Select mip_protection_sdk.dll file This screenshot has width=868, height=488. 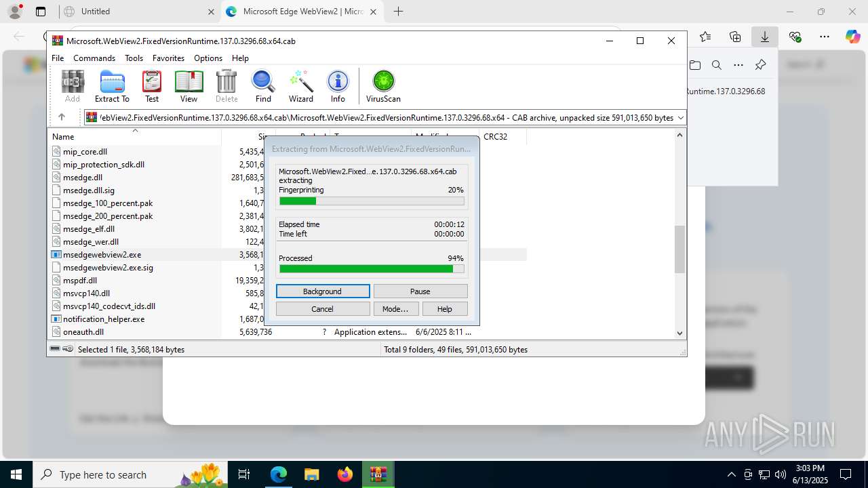click(x=103, y=165)
